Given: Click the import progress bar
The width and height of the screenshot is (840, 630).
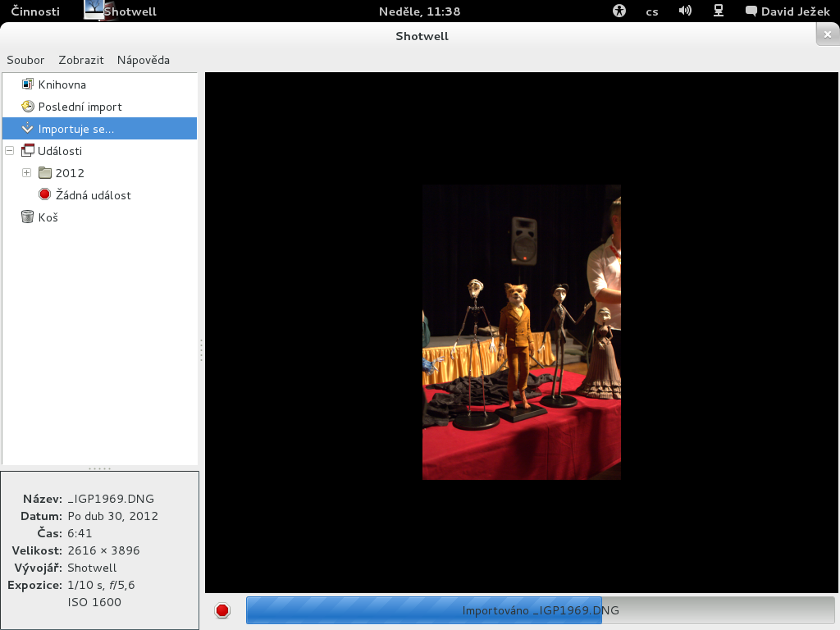Looking at the screenshot, I should [x=540, y=610].
